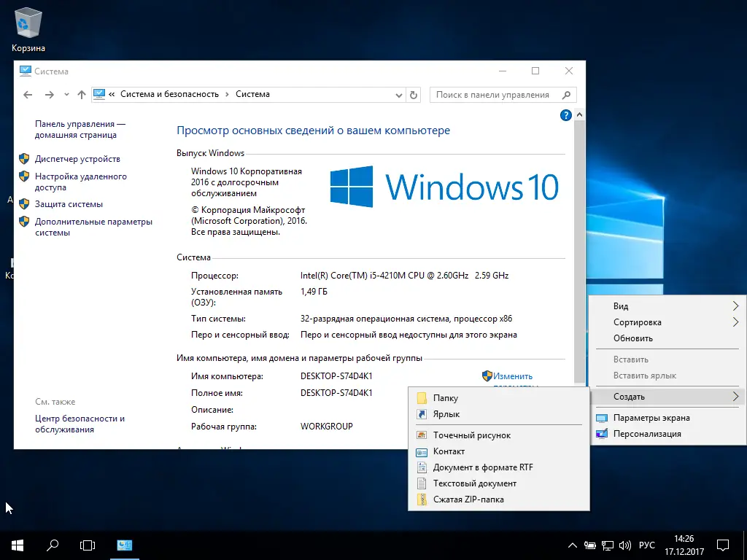The width and height of the screenshot is (747, 560).
Task: Focus the 'Поиск в панели управления' search field
Action: click(495, 95)
